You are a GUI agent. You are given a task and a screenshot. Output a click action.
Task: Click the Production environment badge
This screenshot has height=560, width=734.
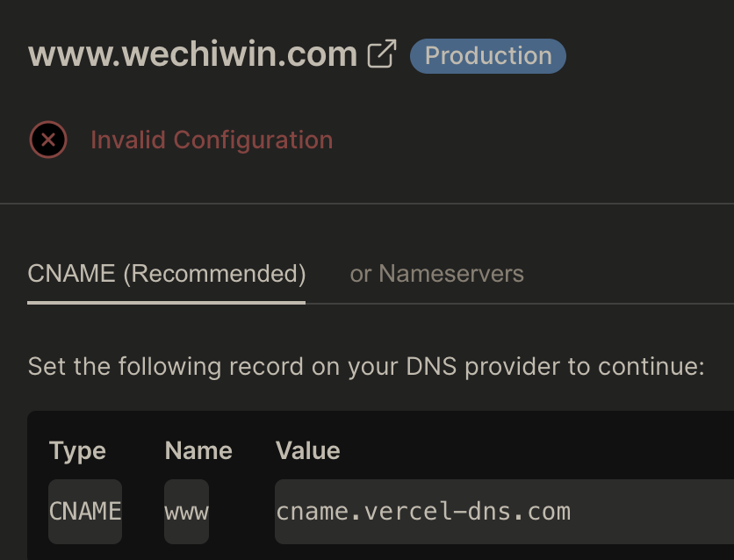tap(488, 55)
